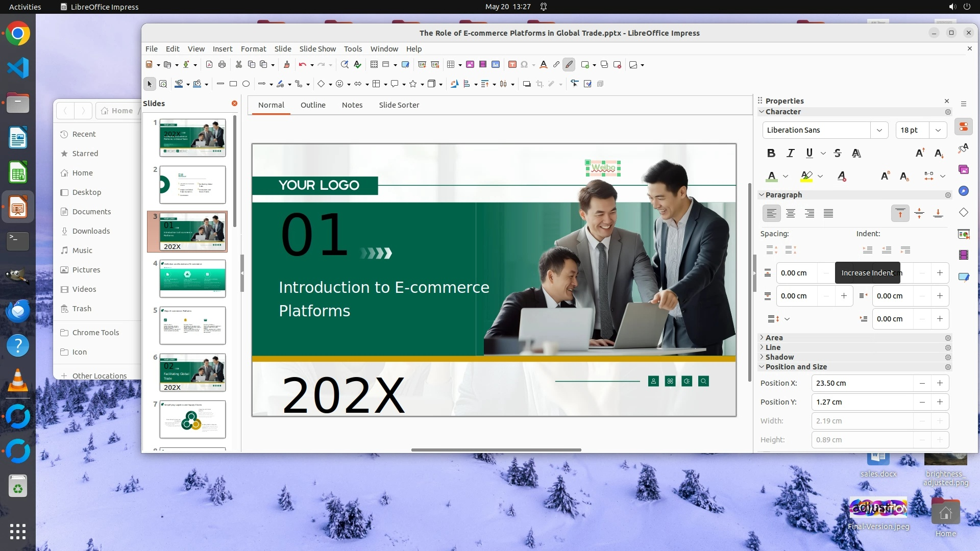Click the Print icon in toolbar
The image size is (980, 551).
click(222, 65)
